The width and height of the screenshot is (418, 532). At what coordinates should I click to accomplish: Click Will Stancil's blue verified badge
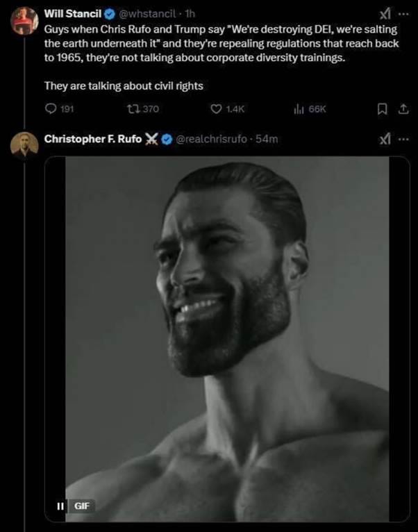pyautogui.click(x=108, y=13)
